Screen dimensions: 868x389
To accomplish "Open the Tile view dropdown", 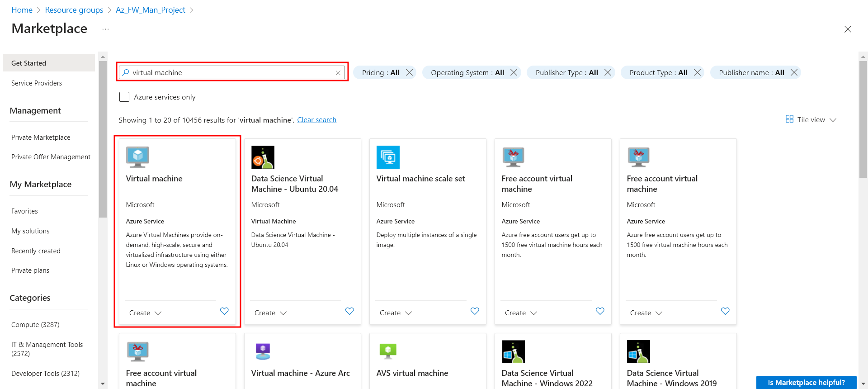I will (811, 119).
